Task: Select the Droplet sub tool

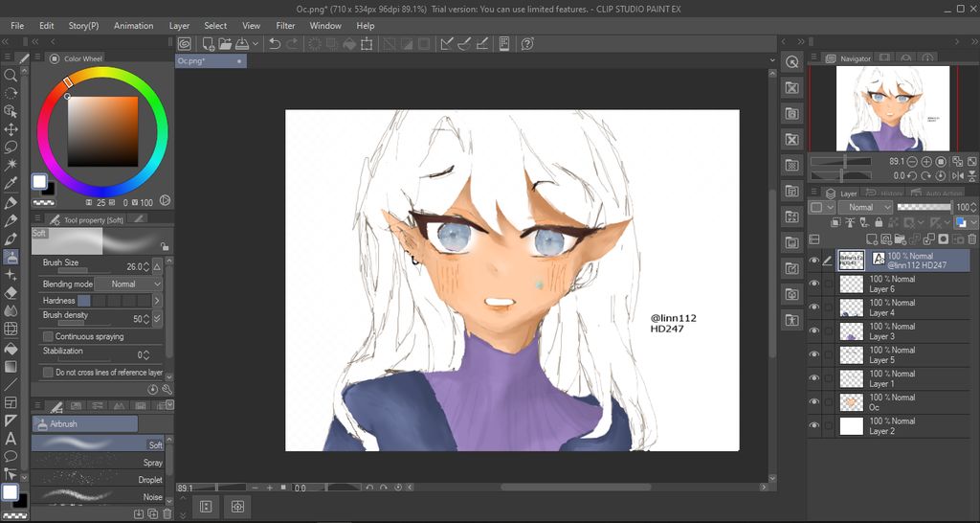Action: point(98,479)
